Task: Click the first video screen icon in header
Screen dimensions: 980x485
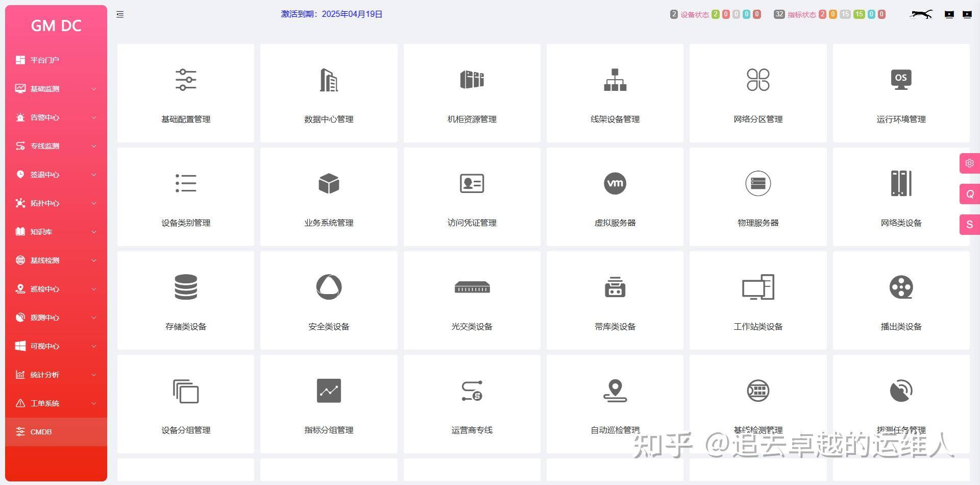Action: [949, 14]
